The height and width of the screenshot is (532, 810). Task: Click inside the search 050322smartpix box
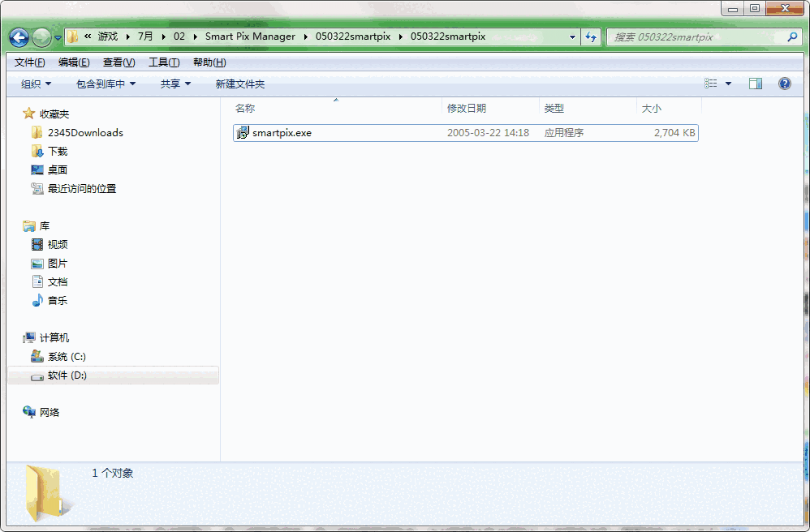698,36
